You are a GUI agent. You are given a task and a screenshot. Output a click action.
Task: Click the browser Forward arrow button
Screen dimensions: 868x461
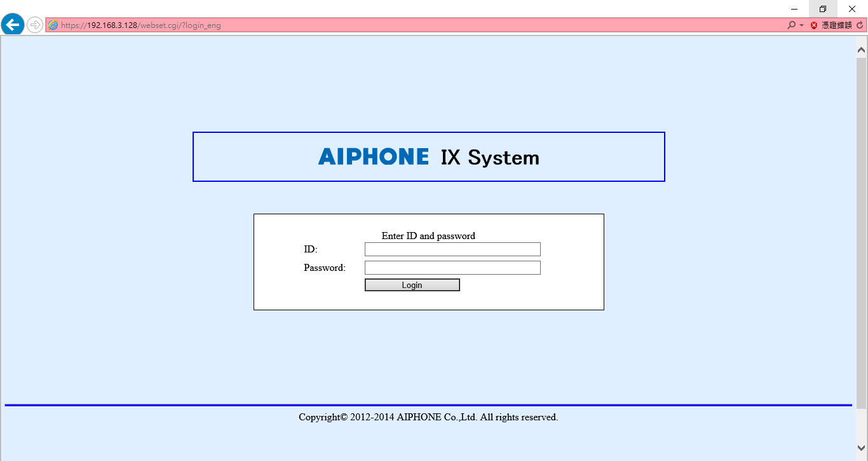click(x=35, y=25)
